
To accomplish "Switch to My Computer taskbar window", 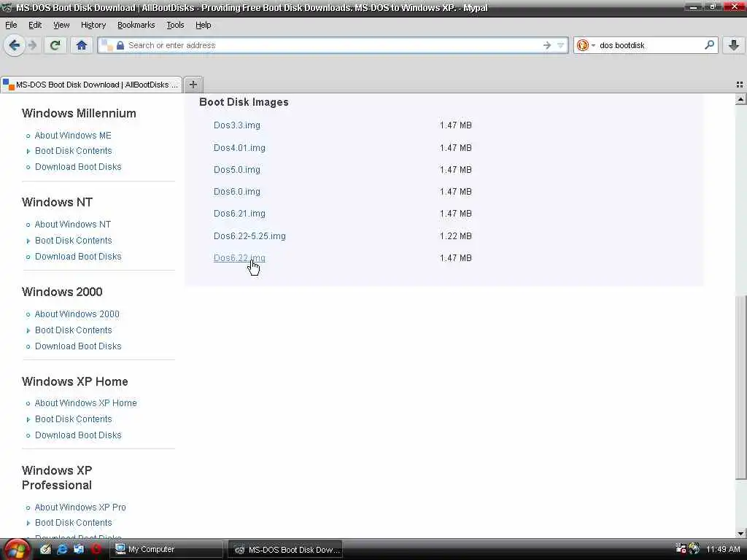I will 167,549.
